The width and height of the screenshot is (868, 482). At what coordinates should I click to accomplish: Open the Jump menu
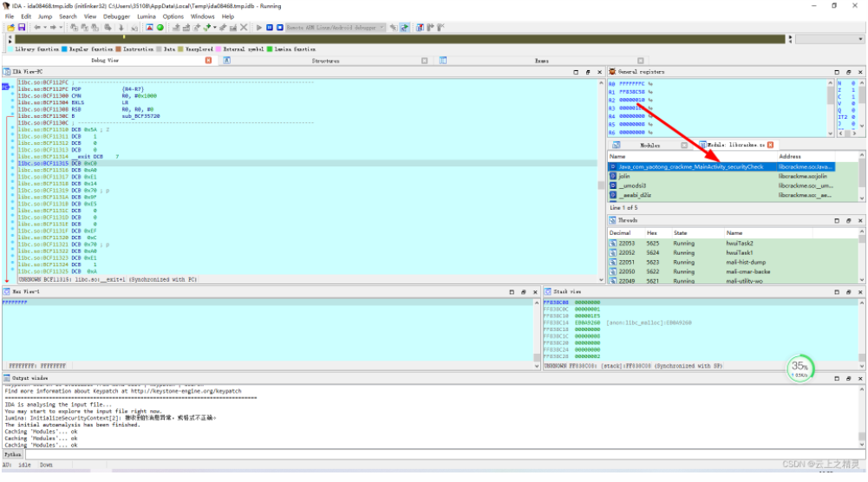click(x=45, y=16)
